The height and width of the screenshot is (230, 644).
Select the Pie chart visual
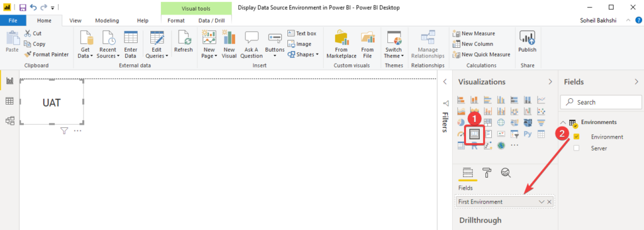(461, 122)
